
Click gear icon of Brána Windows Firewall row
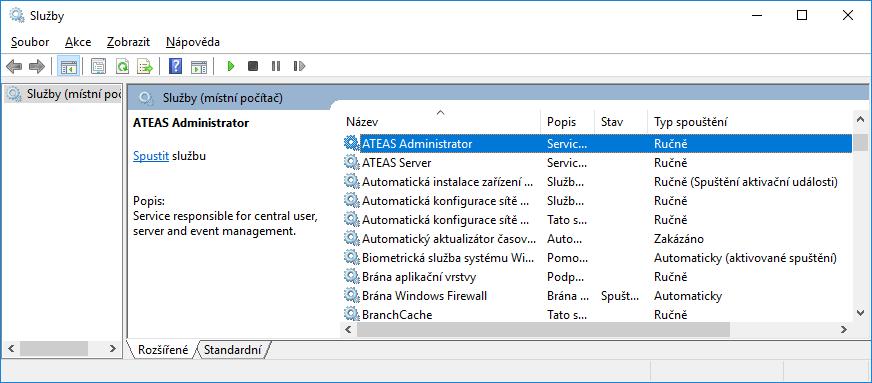pos(351,295)
